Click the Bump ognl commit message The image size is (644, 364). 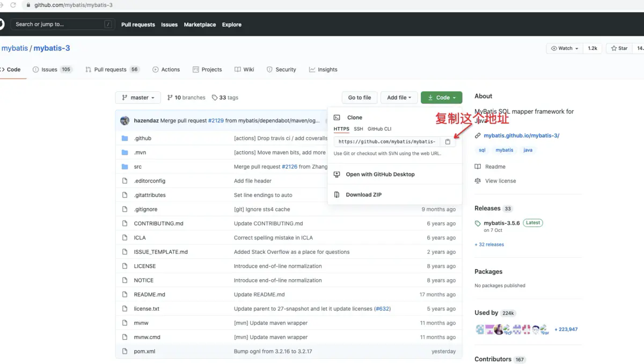(x=273, y=352)
